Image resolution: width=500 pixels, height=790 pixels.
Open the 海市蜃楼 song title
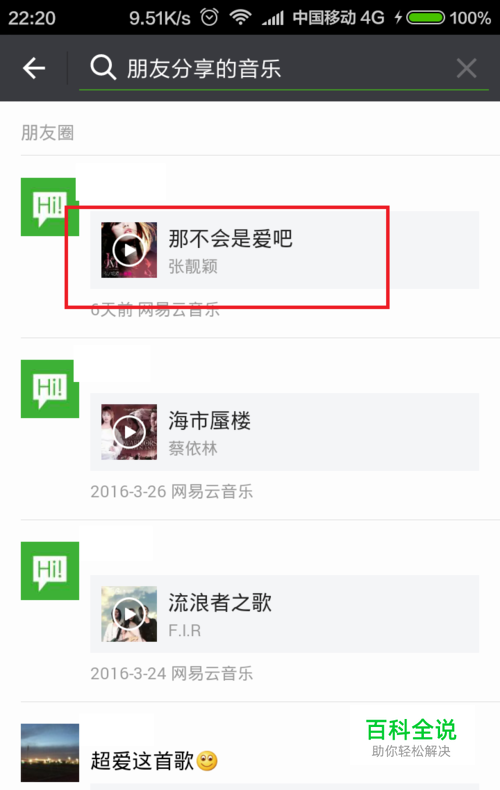point(209,420)
